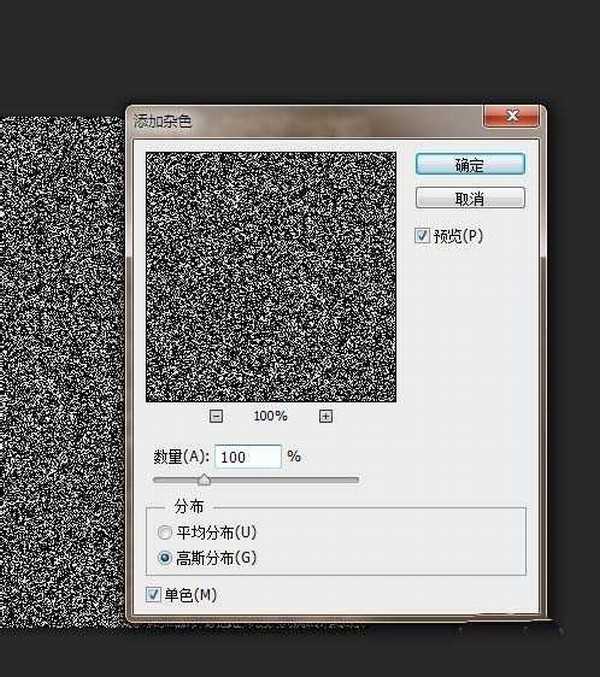
Task: Click the noisy document canvas behind the dialog
Action: pyautogui.click(x=60, y=400)
